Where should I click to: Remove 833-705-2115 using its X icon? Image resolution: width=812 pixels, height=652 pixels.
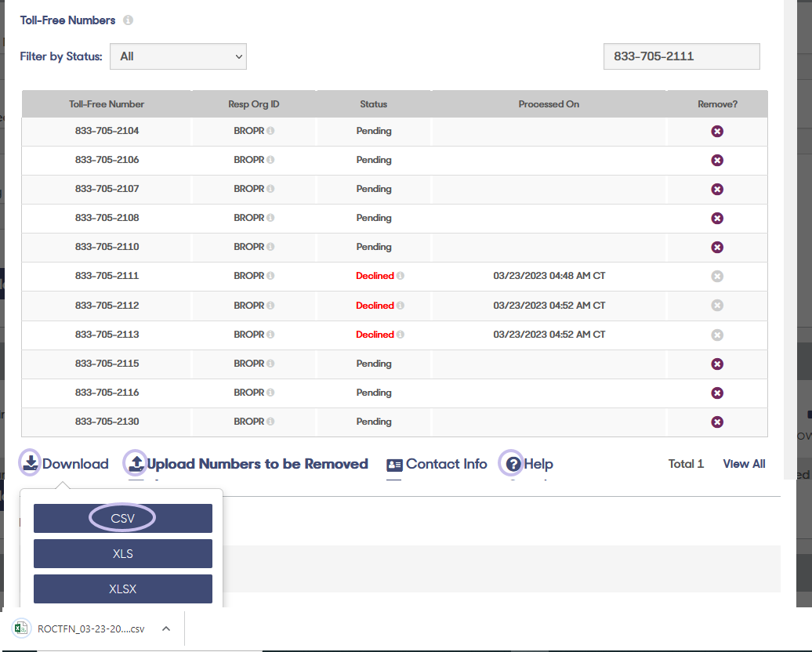tap(717, 364)
